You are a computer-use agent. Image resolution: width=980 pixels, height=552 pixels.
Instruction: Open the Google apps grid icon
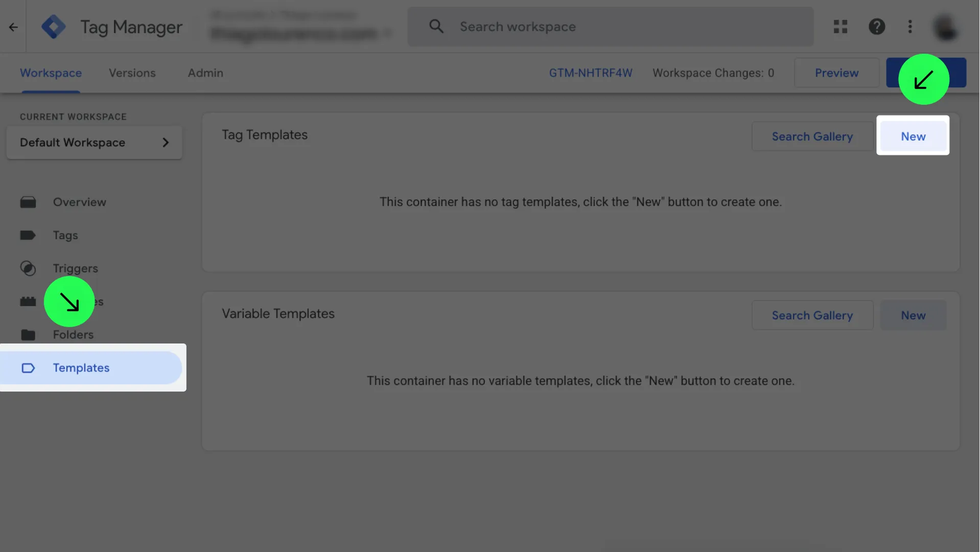click(x=841, y=27)
